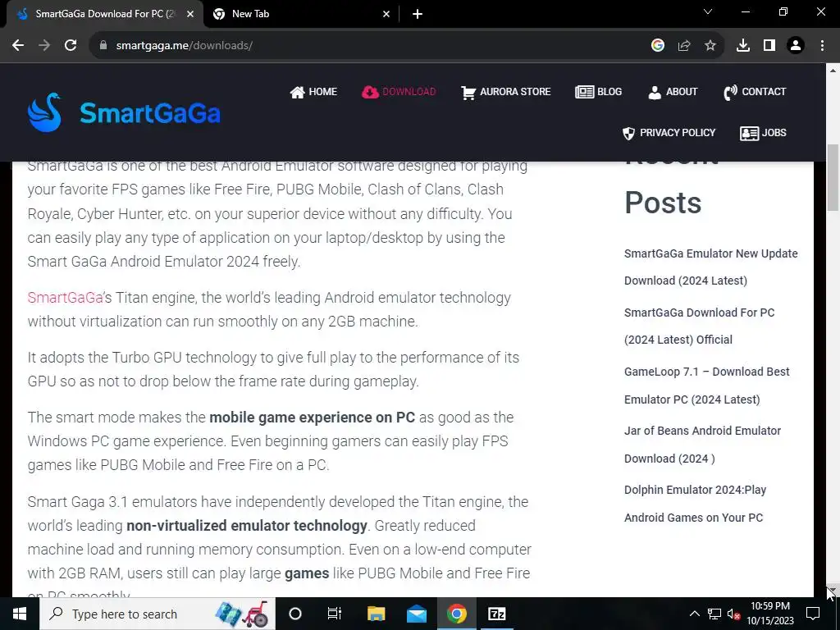Click Chrome icon in taskbar

[x=456, y=614]
